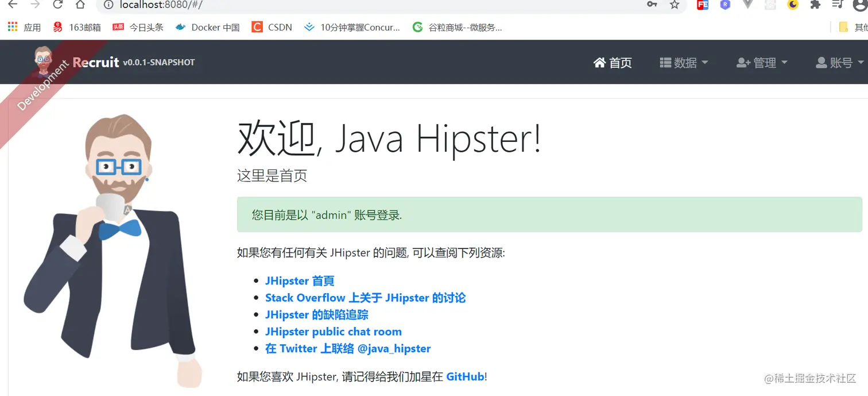Expand the 管理 dropdown menu
Viewport: 868px width, 396px height.
pos(762,63)
